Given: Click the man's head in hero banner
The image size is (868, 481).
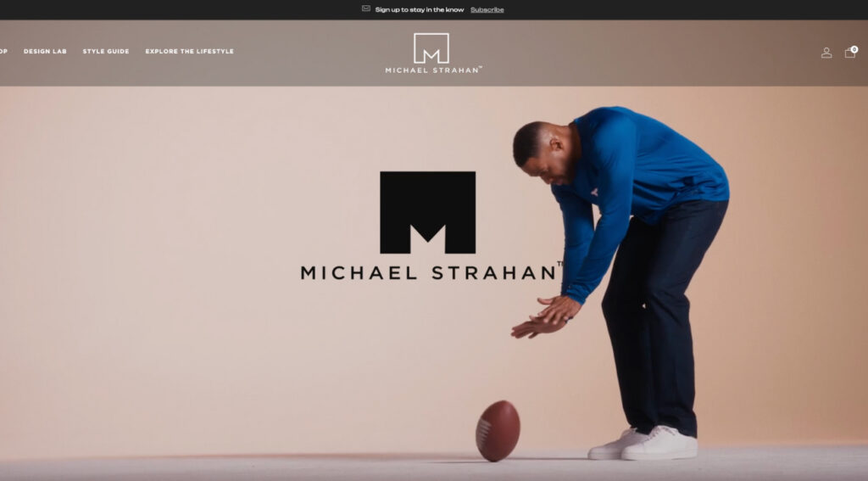Looking at the screenshot, I should tap(544, 151).
